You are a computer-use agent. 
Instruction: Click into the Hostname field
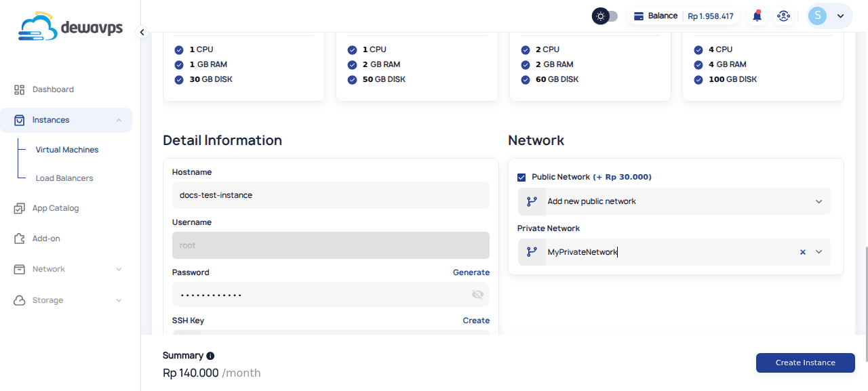(330, 195)
